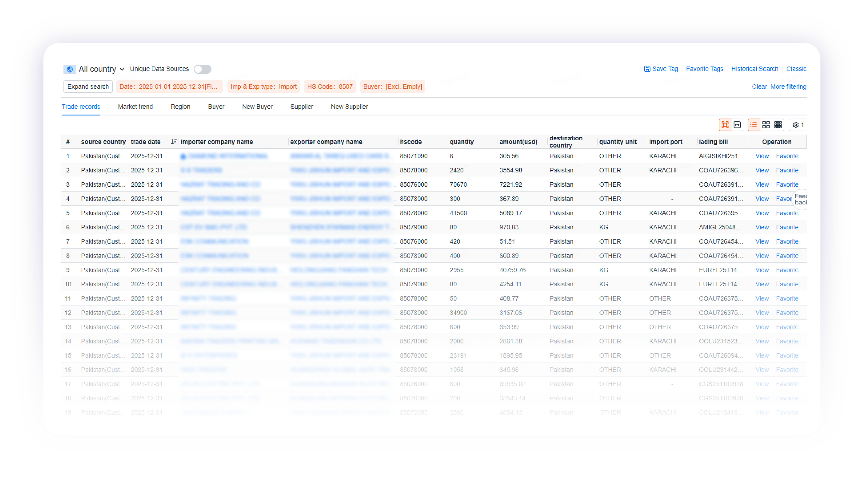Switch to nine-square dense grid view
The height and width of the screenshot is (488, 868).
point(778,125)
